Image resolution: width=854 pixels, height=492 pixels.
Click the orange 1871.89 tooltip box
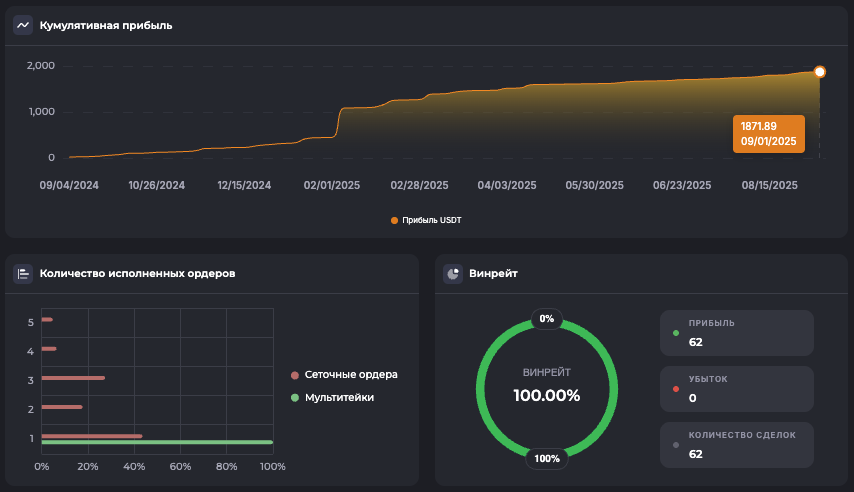click(768, 134)
